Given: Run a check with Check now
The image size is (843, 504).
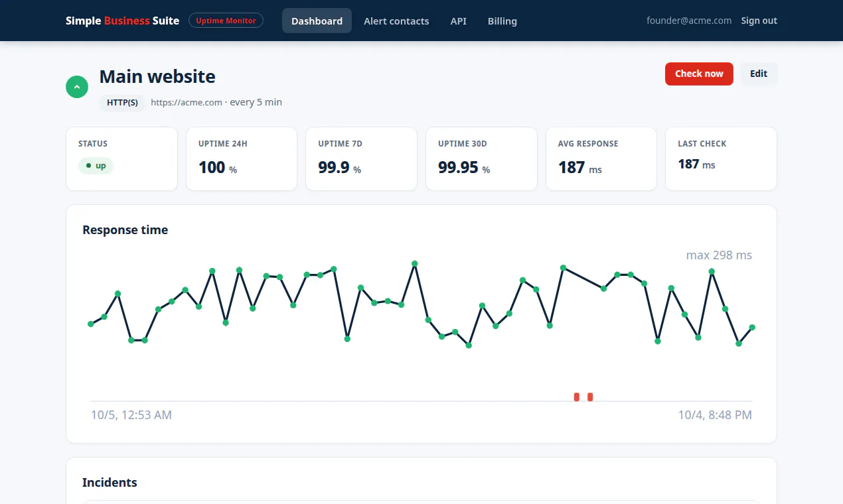Looking at the screenshot, I should pos(699,74).
